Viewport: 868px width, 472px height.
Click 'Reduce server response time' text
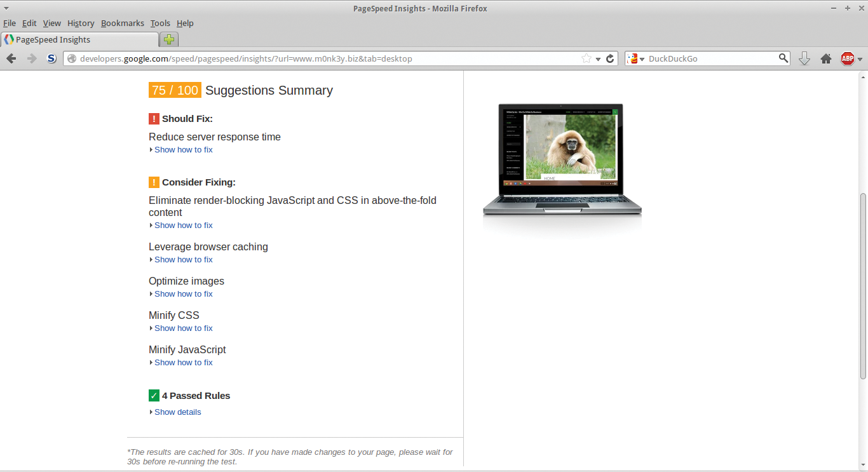pyautogui.click(x=215, y=137)
